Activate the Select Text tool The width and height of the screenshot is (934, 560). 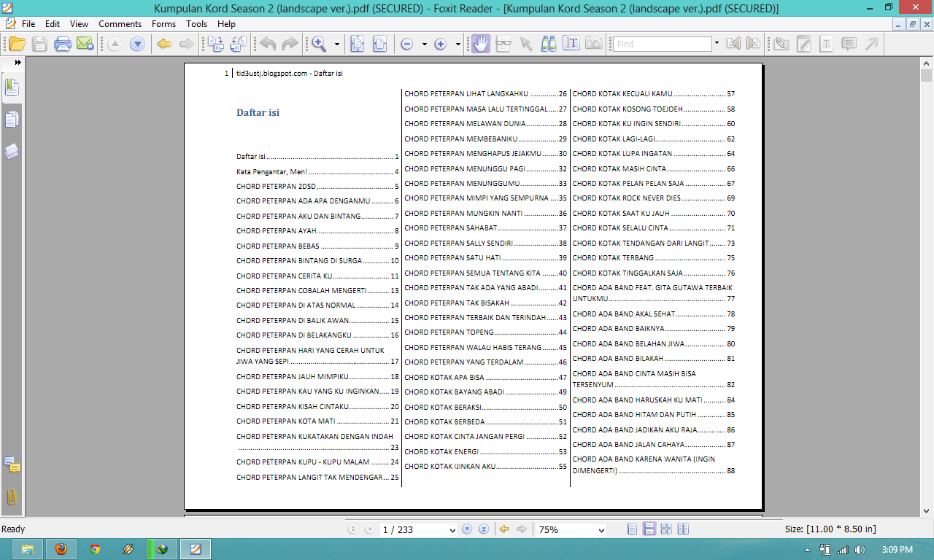click(571, 44)
